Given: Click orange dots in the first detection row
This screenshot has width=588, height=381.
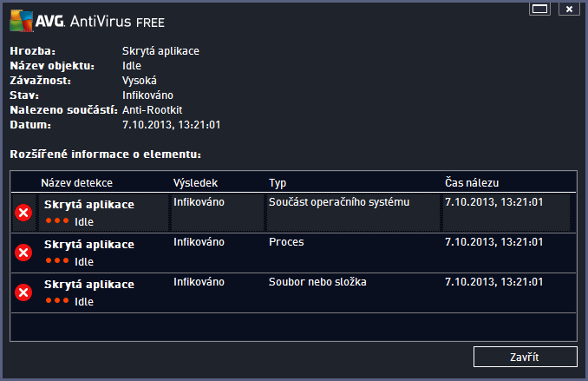Looking at the screenshot, I should coord(58,220).
